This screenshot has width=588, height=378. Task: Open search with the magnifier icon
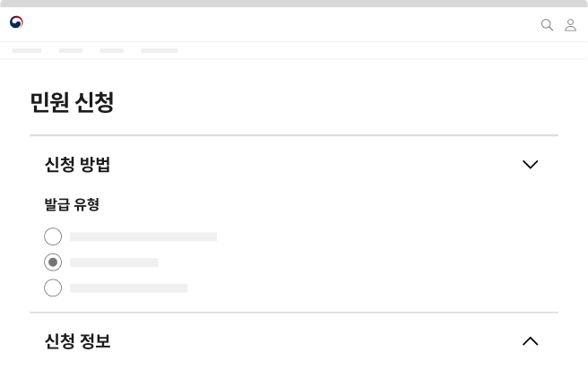(547, 25)
